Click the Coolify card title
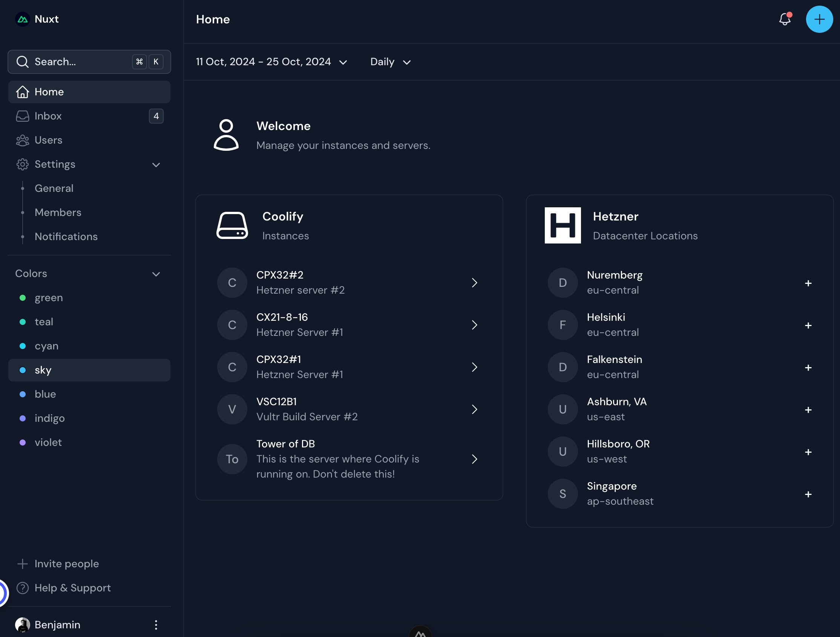Image resolution: width=840 pixels, height=637 pixels. click(x=282, y=216)
